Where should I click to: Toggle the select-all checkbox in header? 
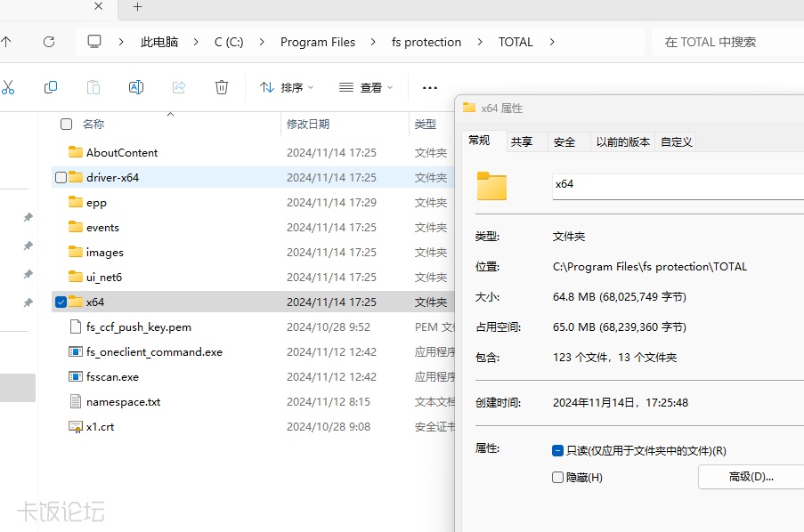[x=66, y=124]
